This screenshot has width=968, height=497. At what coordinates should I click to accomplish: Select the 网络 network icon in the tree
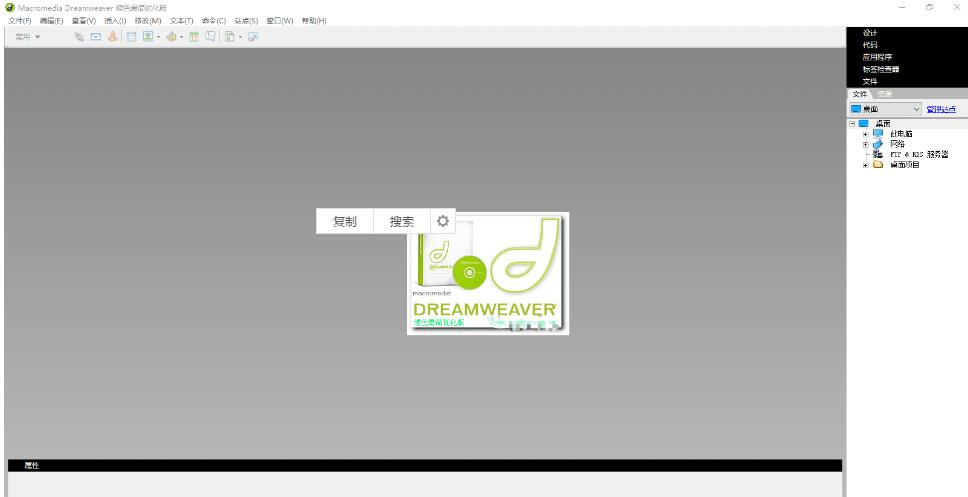pyautogui.click(x=878, y=144)
